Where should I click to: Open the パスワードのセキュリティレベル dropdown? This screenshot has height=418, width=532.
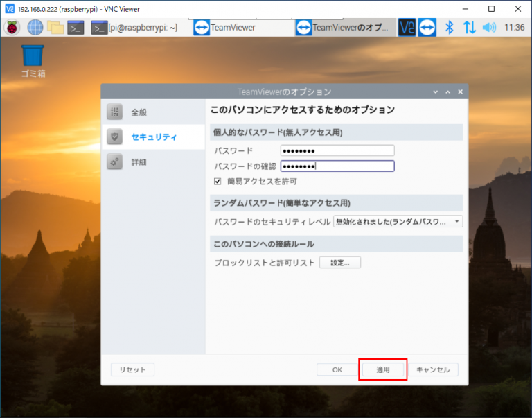(398, 222)
